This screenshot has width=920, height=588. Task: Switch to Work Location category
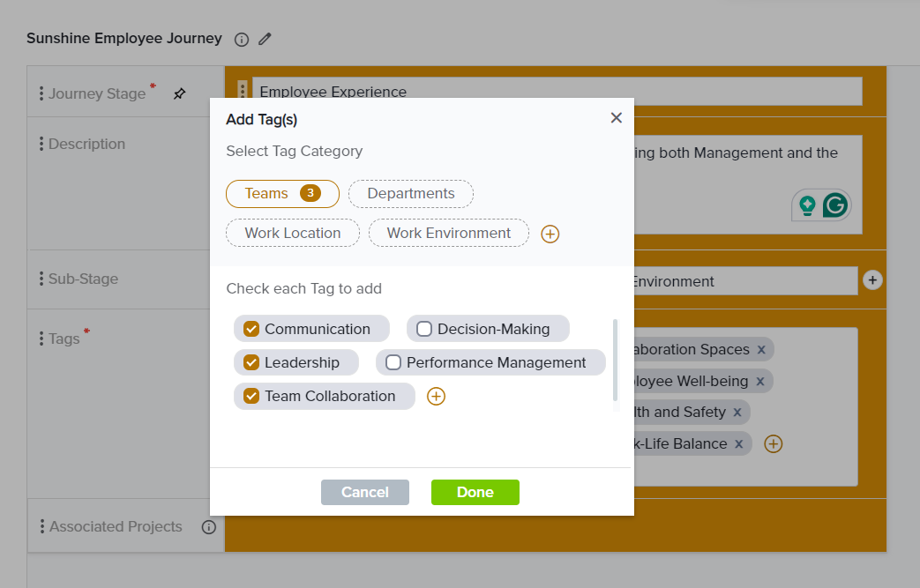coord(293,233)
